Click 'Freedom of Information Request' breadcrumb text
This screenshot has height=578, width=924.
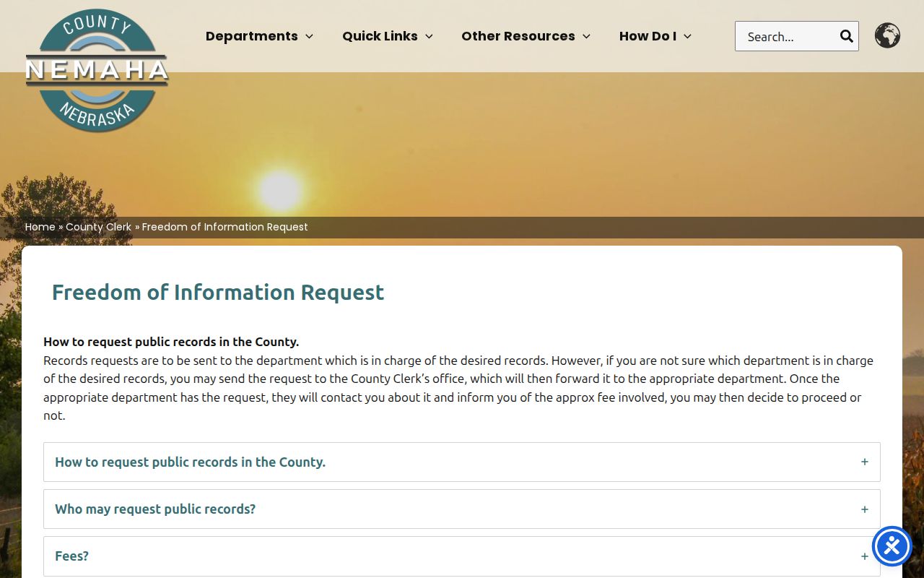pos(225,227)
